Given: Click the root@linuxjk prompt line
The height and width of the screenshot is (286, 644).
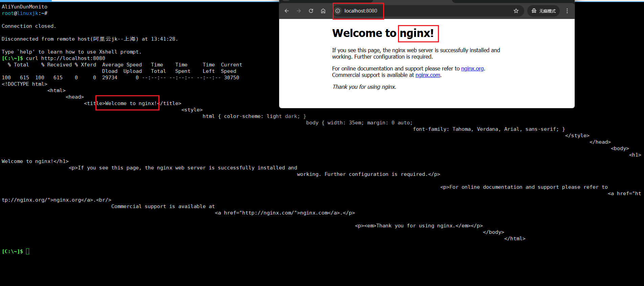Looking at the screenshot, I should click(24, 13).
